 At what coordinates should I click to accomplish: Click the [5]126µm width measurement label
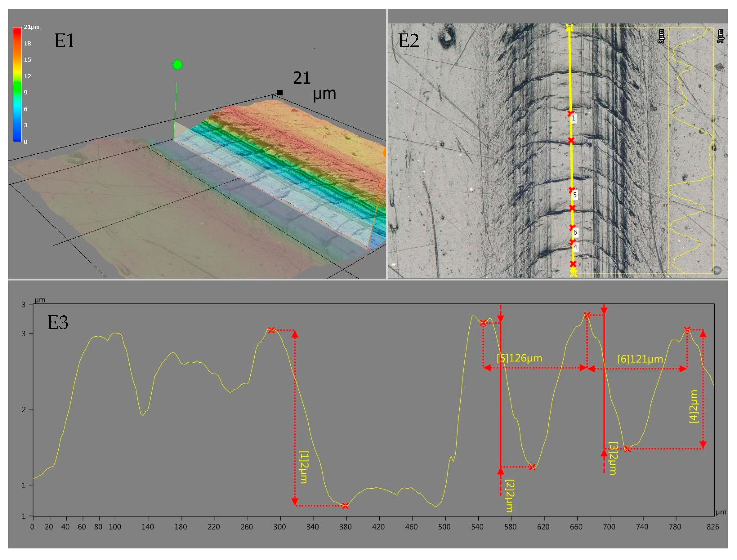click(519, 358)
